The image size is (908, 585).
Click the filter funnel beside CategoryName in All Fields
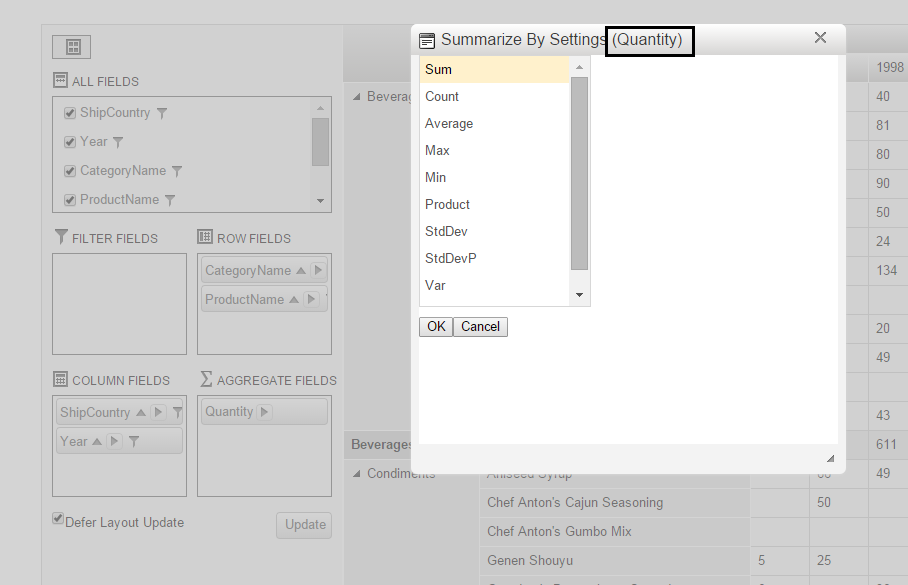(177, 171)
